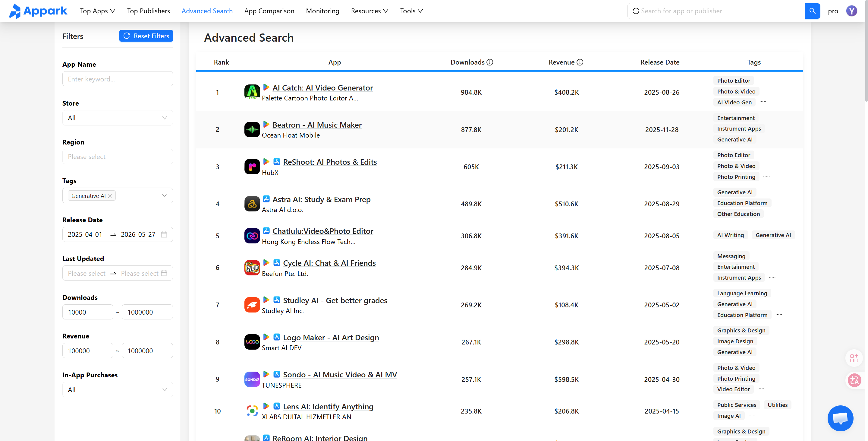Click the Messaging tag in Cycle AI row

coord(731,256)
